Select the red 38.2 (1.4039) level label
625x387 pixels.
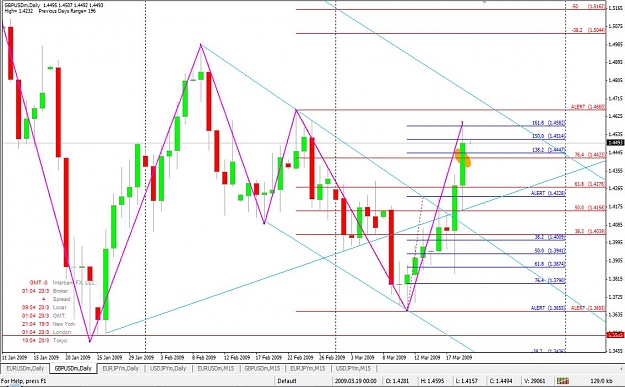pyautogui.click(x=590, y=231)
